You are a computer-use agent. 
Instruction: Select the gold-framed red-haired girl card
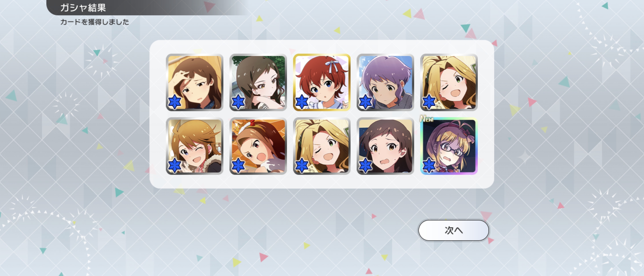click(x=322, y=82)
